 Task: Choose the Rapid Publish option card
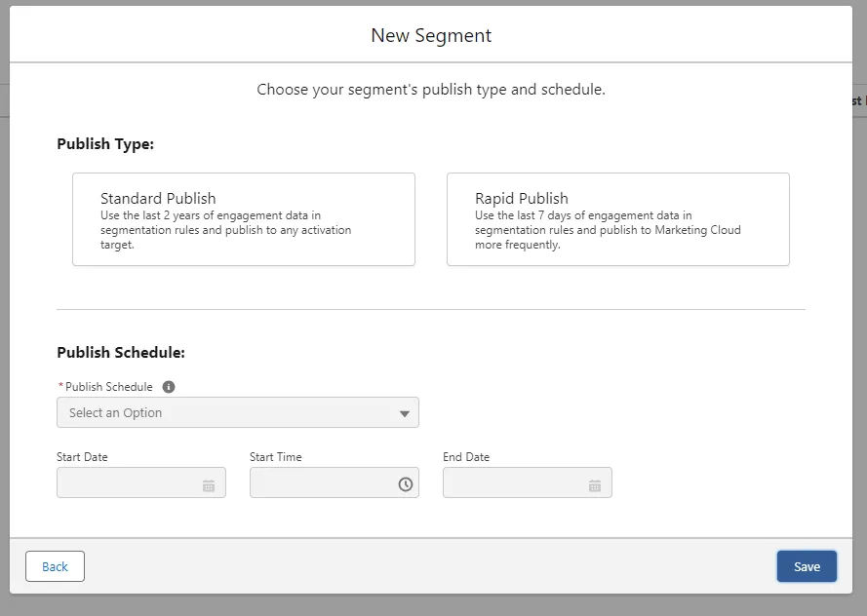(617, 219)
